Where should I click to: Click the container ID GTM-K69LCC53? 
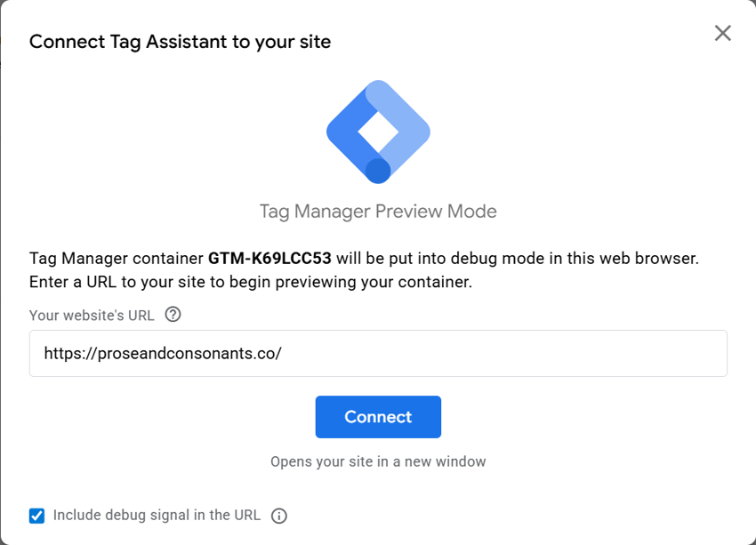coord(269,259)
